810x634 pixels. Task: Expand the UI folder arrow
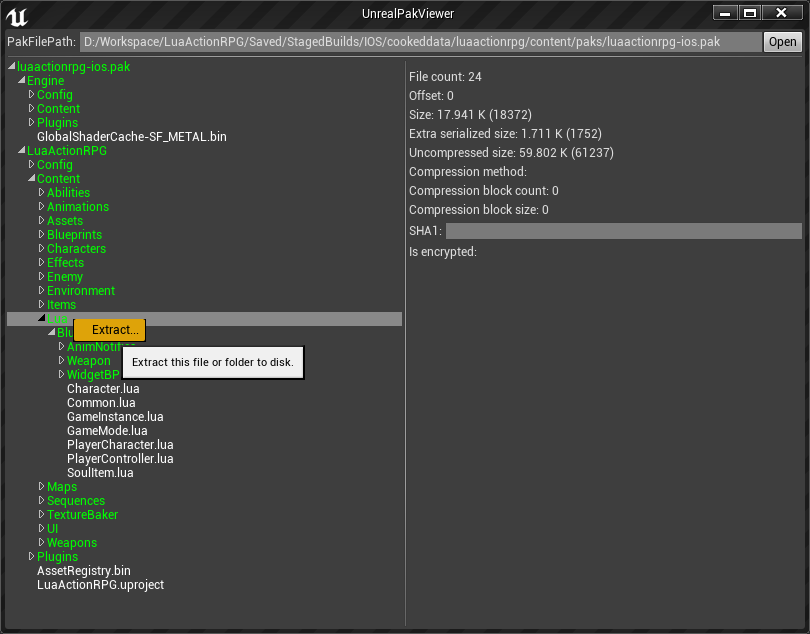click(42, 528)
